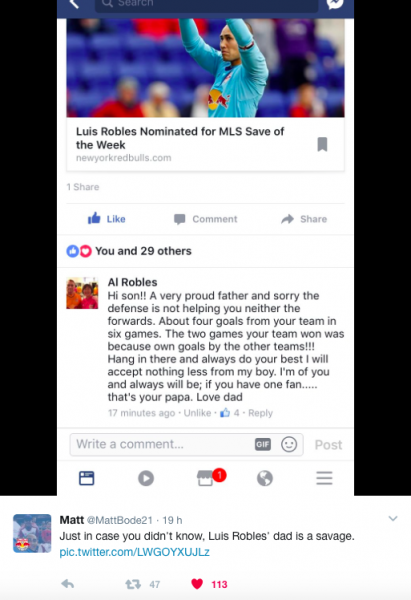
Task: Expand the tweet options chevron
Action: coord(393,518)
